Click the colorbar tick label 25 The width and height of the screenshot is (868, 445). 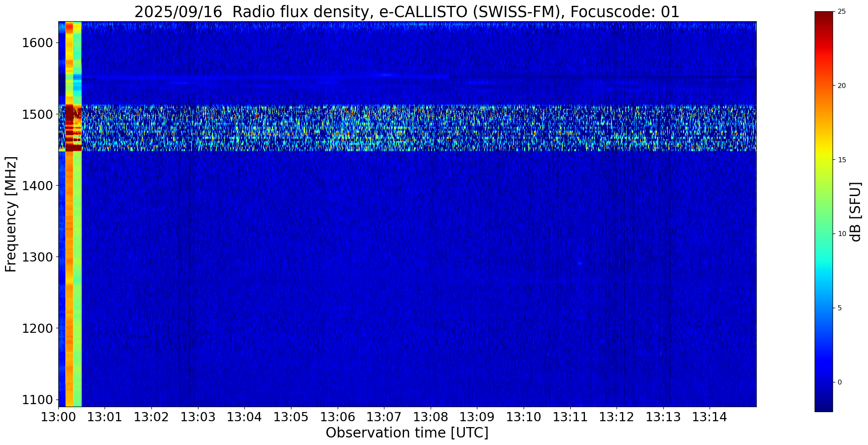[842, 12]
